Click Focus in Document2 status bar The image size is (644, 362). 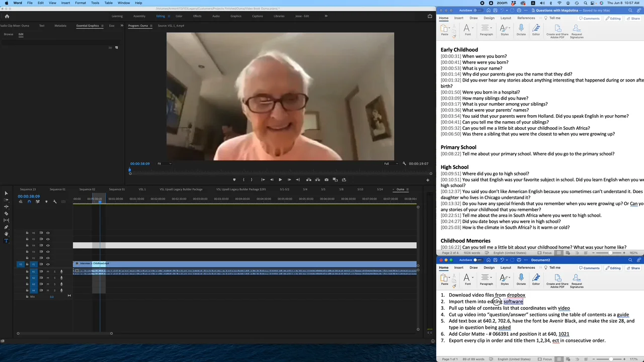(545, 359)
